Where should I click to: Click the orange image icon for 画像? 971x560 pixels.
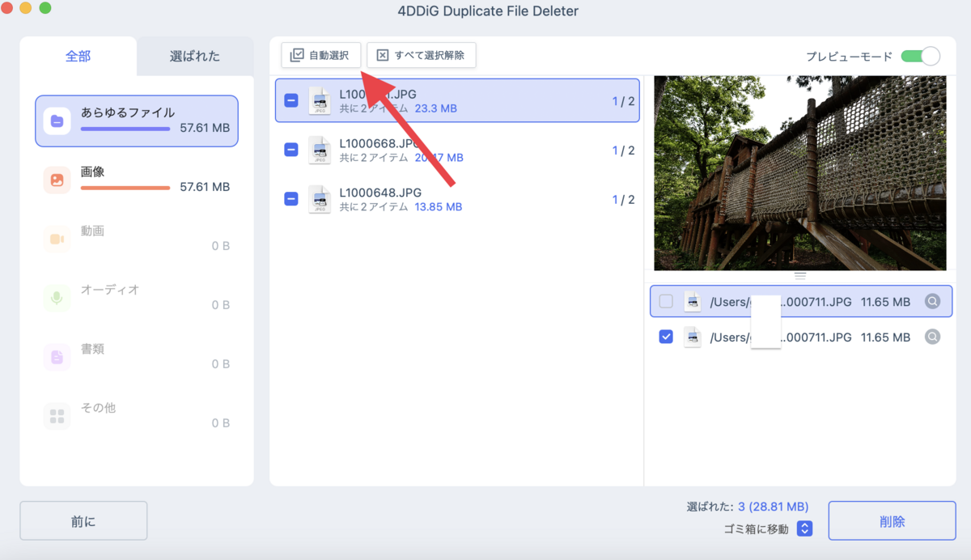[x=57, y=180]
